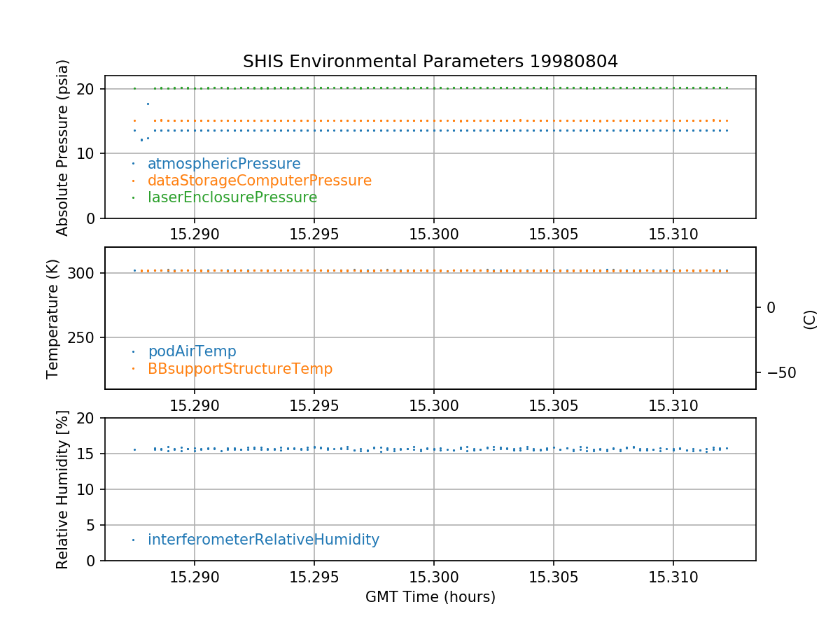Click the podAirTemp legend label

192,351
